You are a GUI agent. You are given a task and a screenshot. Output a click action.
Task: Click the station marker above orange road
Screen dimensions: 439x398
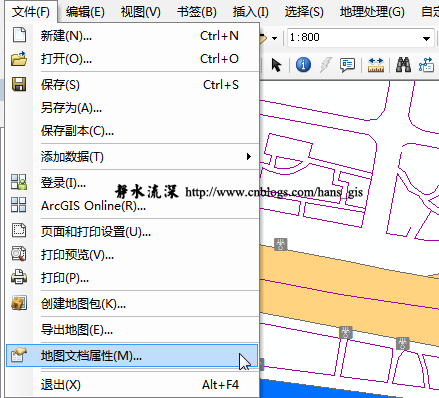tap(281, 244)
